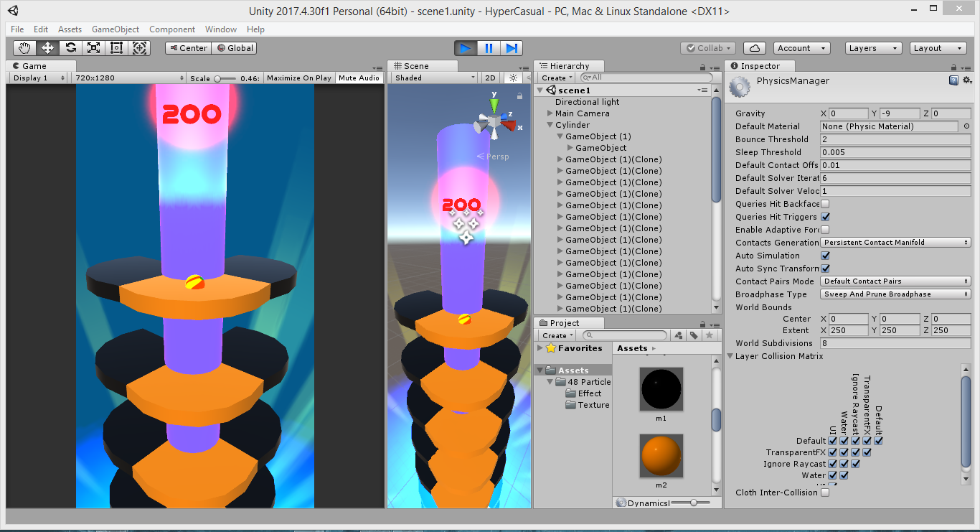Select the Rect Transform tool

[117, 48]
